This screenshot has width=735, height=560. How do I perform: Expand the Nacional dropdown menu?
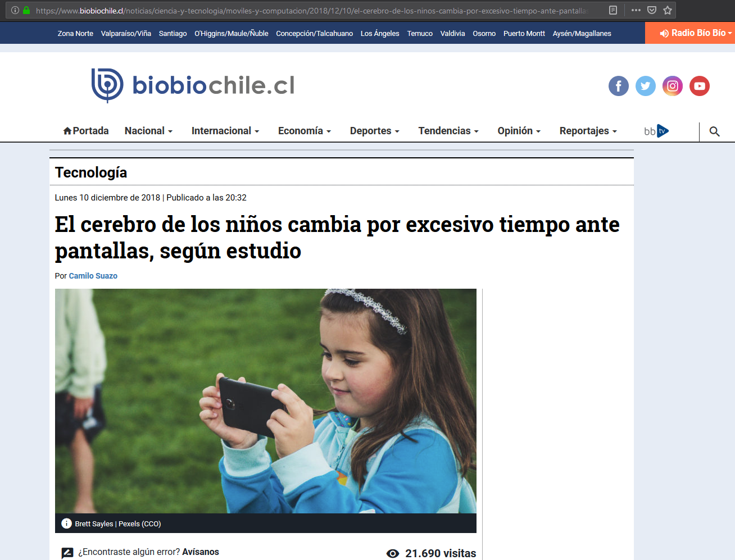[x=148, y=131]
